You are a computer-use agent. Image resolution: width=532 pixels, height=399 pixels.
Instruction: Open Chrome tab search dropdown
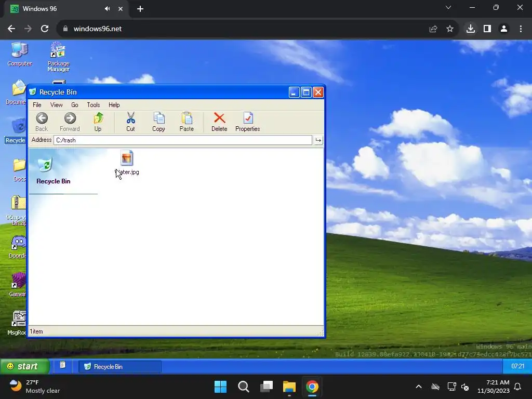pyautogui.click(x=448, y=7)
